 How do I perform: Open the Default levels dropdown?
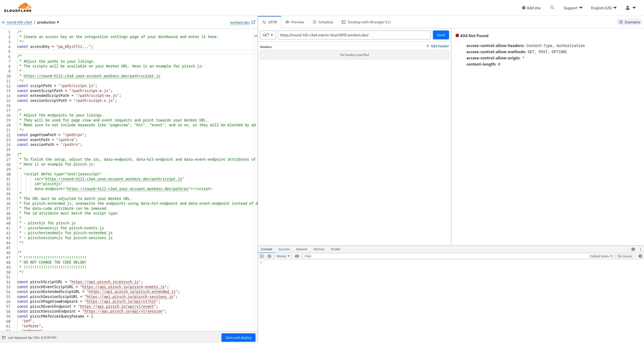point(601,256)
